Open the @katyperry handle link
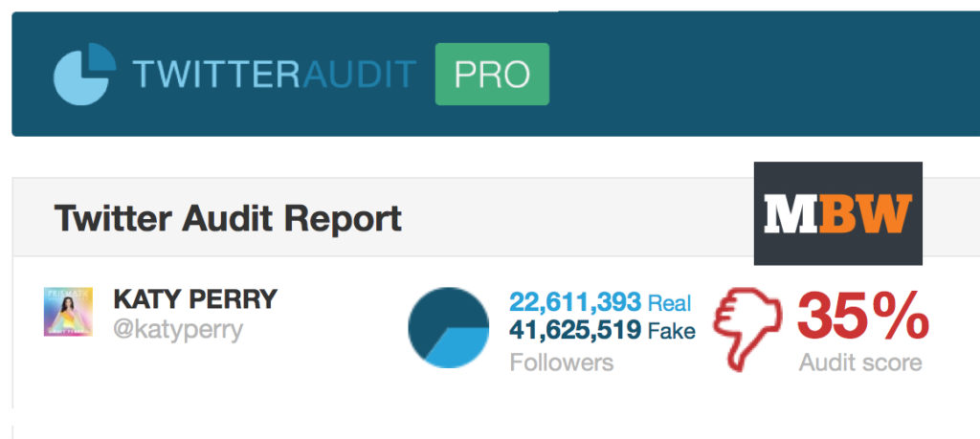This screenshot has height=439, width=980. click(179, 330)
